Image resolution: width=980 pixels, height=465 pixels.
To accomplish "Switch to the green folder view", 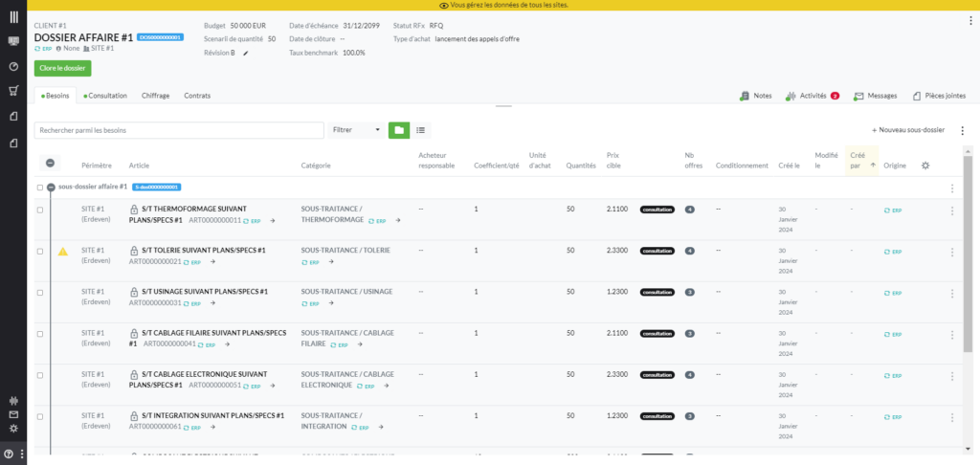I will coord(398,129).
